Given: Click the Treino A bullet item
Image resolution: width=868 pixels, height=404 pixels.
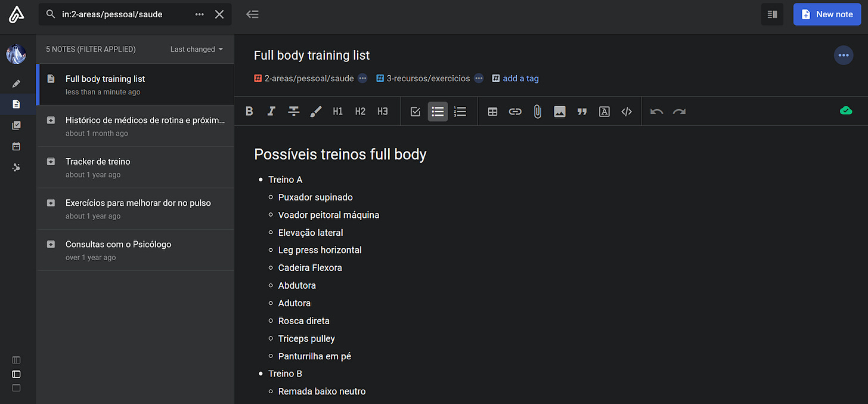Looking at the screenshot, I should (x=286, y=180).
